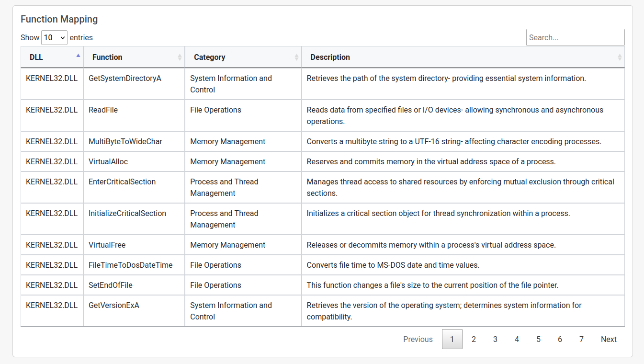
Task: Select the MultiByteToWideChar function cell
Action: [x=134, y=141]
